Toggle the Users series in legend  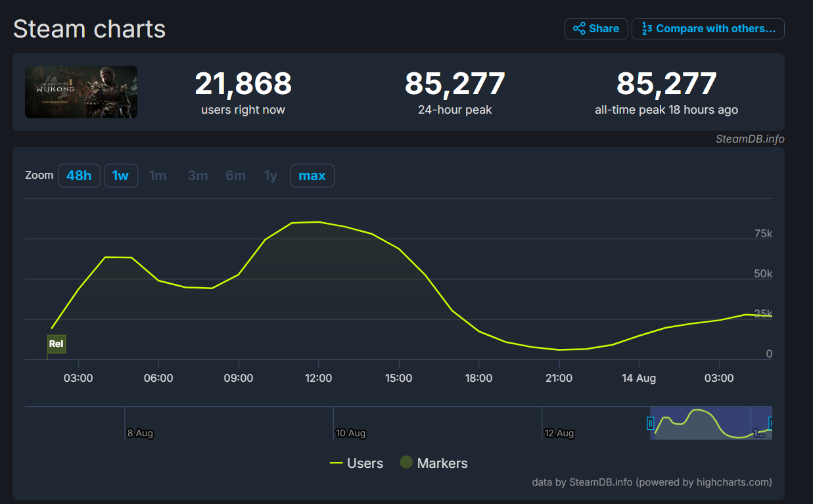[x=356, y=463]
